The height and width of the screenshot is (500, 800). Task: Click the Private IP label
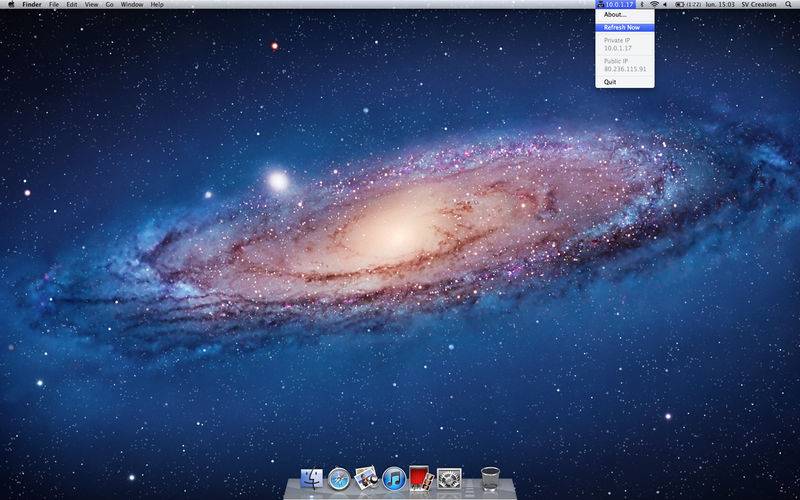click(x=617, y=40)
